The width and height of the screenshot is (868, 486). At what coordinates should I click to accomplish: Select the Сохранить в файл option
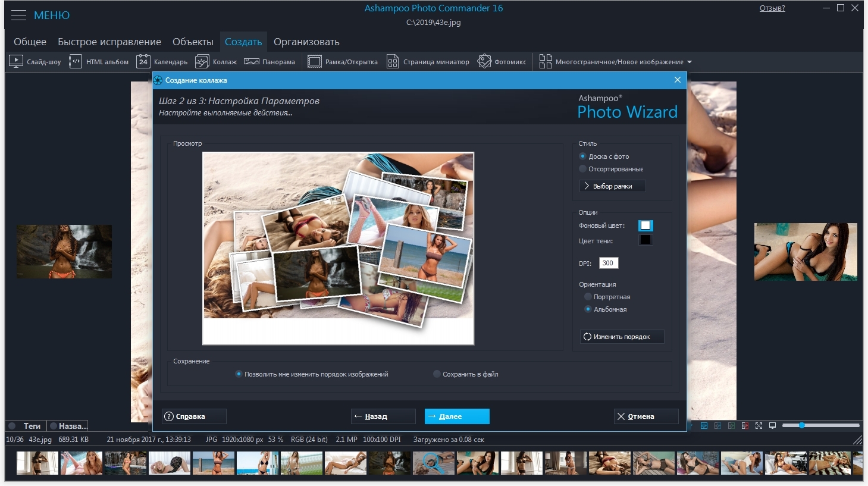(466, 374)
